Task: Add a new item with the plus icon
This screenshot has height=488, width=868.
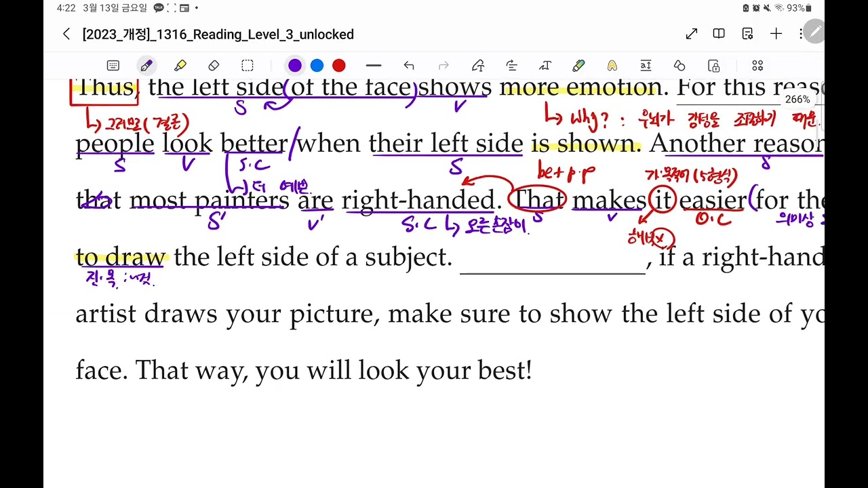Action: coord(776,34)
